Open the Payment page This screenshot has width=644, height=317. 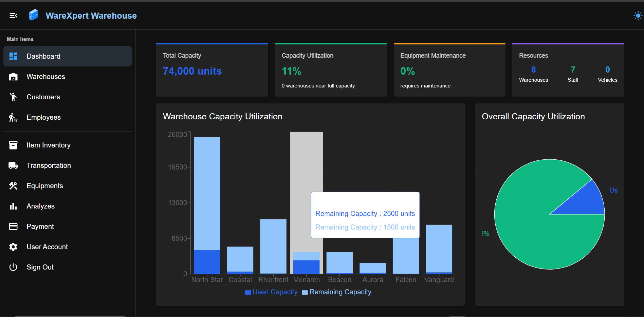(40, 226)
